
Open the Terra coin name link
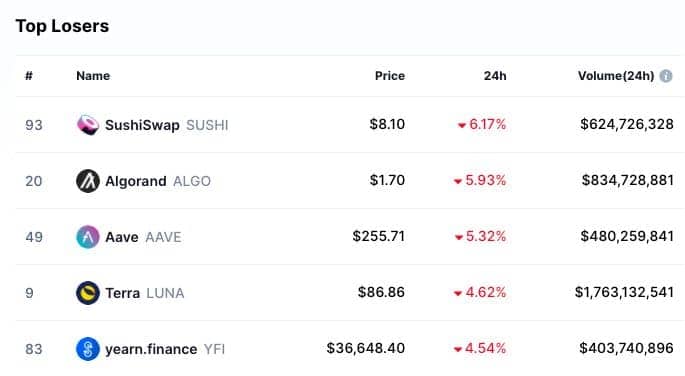pyautogui.click(x=123, y=293)
